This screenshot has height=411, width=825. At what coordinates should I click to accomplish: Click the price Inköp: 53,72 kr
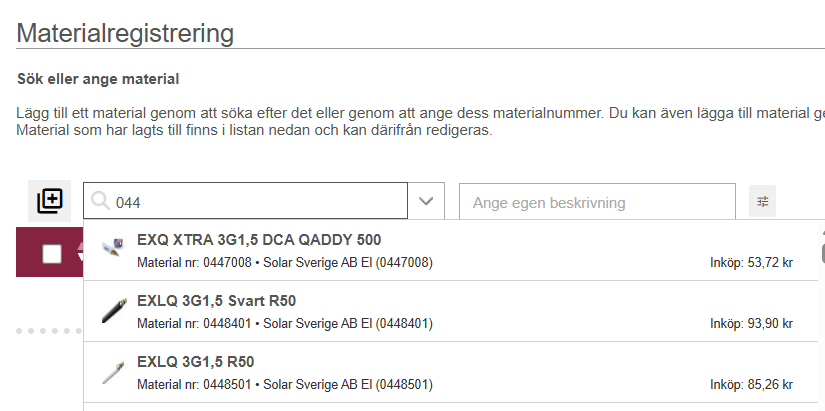pos(751,263)
